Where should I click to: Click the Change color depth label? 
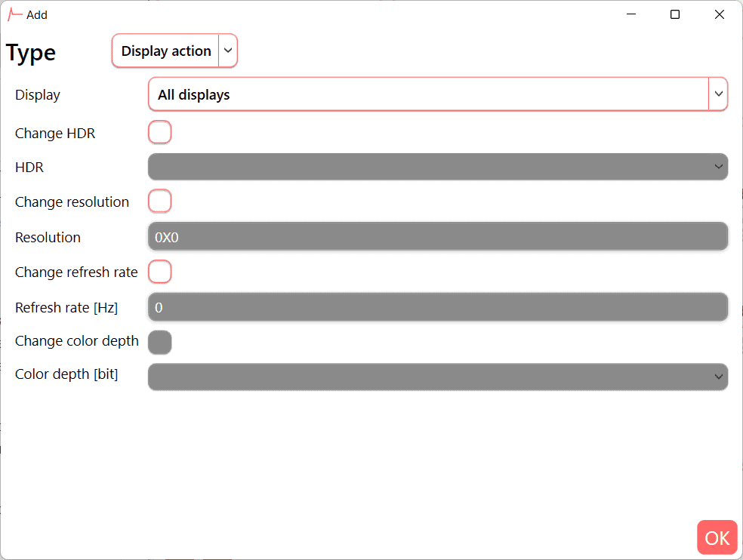coord(77,341)
